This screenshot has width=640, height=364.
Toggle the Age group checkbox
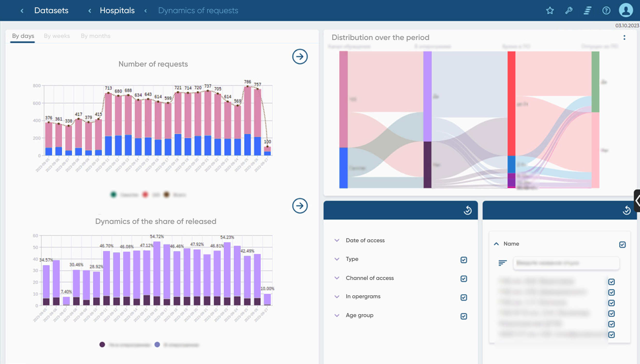pos(464,316)
